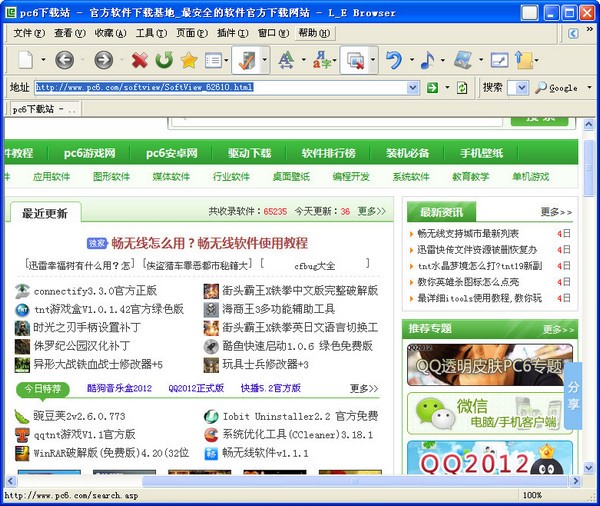Click the WinRAR software icon
The width and height of the screenshot is (600, 506).
coord(22,453)
